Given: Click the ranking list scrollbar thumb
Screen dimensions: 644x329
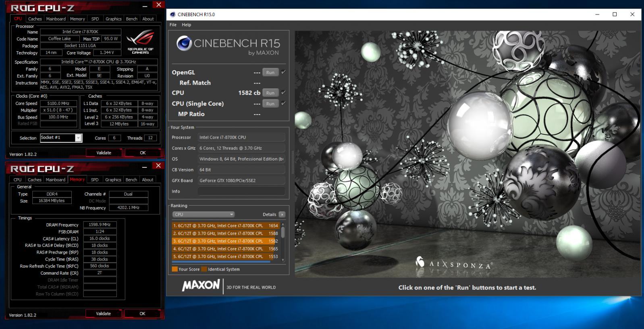Looking at the screenshot, I should [283, 233].
